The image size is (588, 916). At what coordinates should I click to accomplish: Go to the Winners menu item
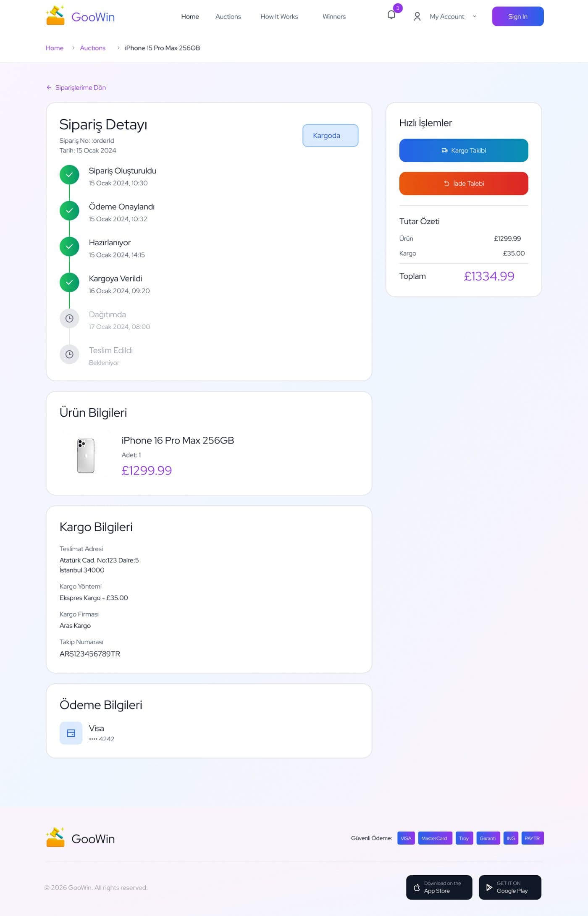334,16
